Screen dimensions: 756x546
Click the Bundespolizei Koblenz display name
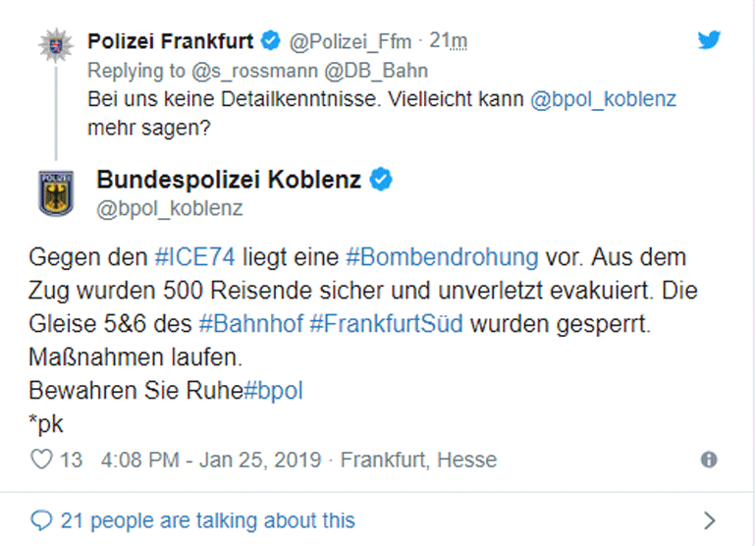click(x=229, y=179)
